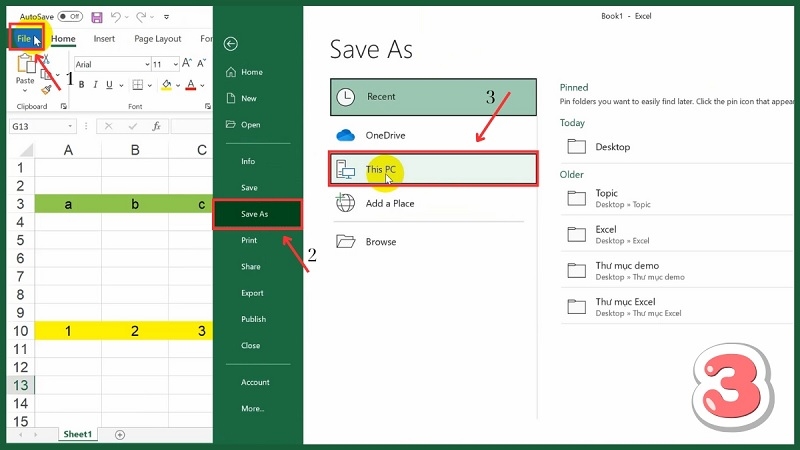
Task: Open the Font dialog launcher
Action: coord(208,106)
